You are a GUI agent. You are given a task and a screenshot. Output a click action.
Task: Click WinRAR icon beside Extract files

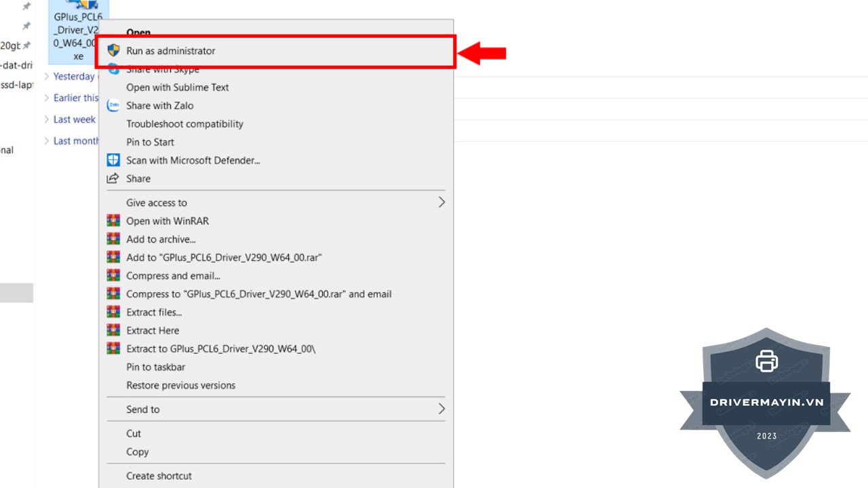click(x=113, y=312)
